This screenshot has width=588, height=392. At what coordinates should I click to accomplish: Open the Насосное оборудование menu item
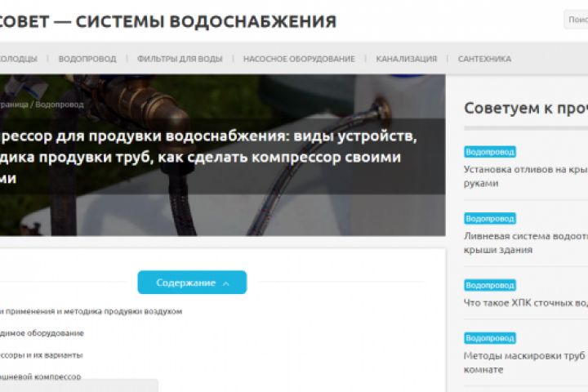coord(299,59)
